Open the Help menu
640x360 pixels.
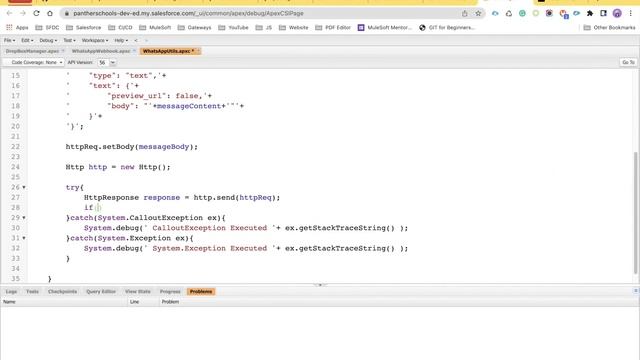121,40
